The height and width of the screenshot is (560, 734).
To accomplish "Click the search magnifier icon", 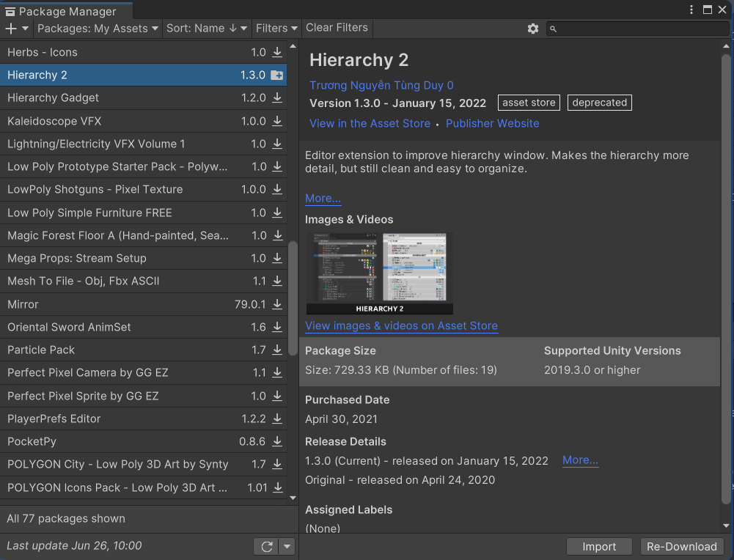I will click(553, 29).
